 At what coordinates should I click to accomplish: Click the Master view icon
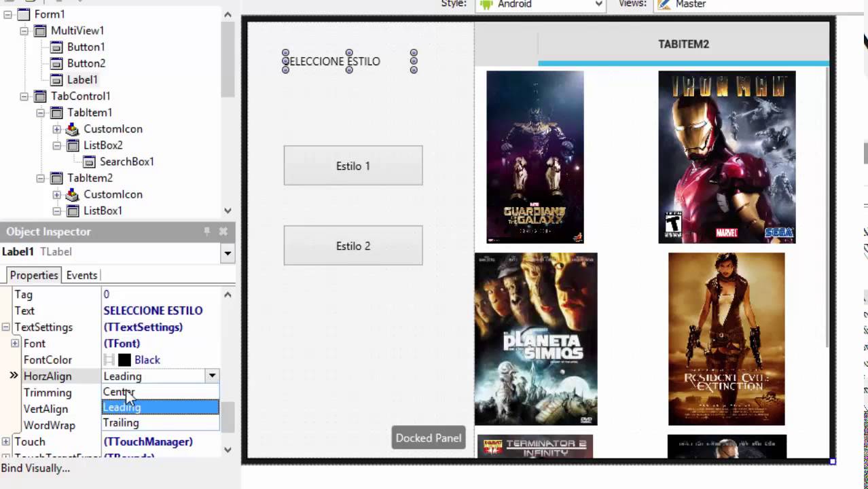click(664, 4)
